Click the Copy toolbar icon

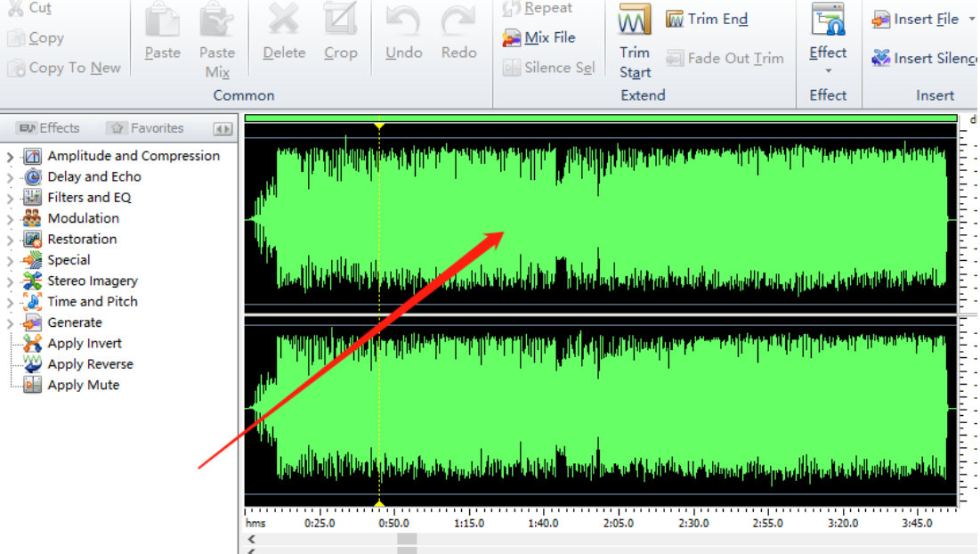(16, 38)
